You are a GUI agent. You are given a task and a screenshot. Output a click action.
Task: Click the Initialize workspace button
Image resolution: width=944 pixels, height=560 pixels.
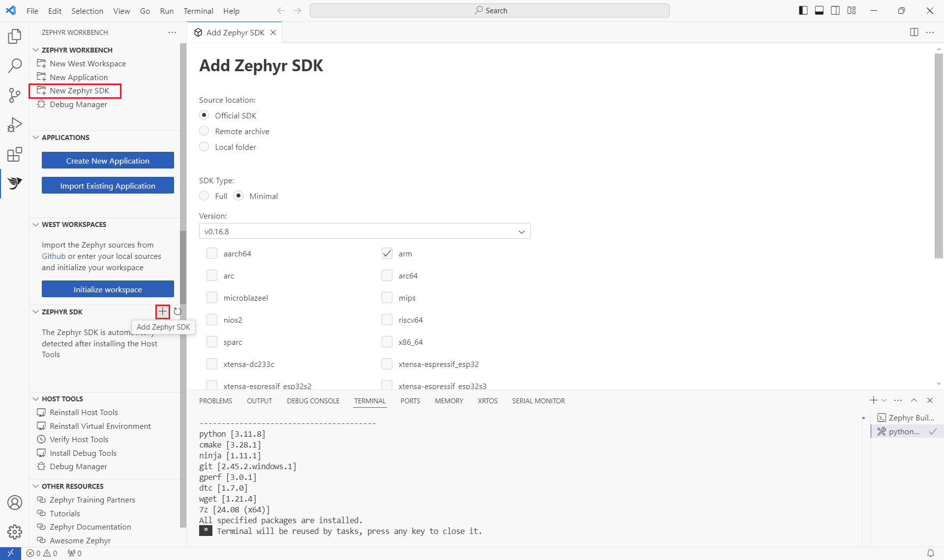pyautogui.click(x=108, y=289)
